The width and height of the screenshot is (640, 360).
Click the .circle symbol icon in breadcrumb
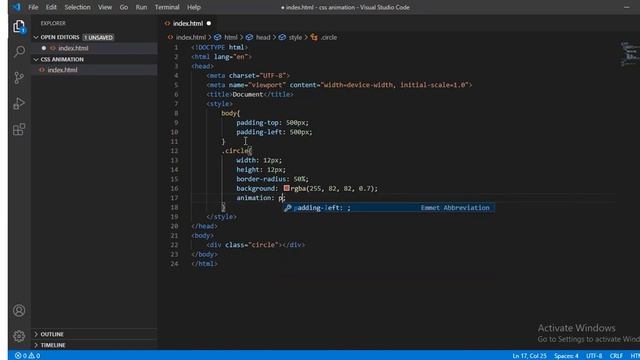point(314,37)
